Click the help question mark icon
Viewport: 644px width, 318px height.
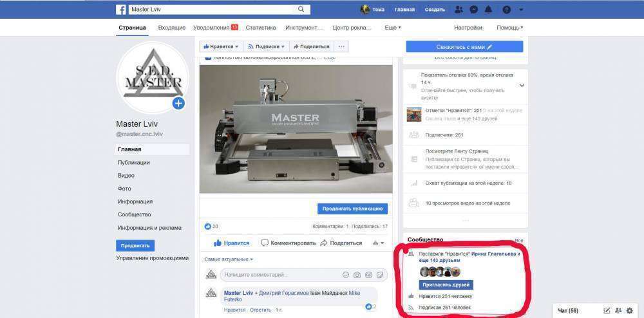click(506, 10)
